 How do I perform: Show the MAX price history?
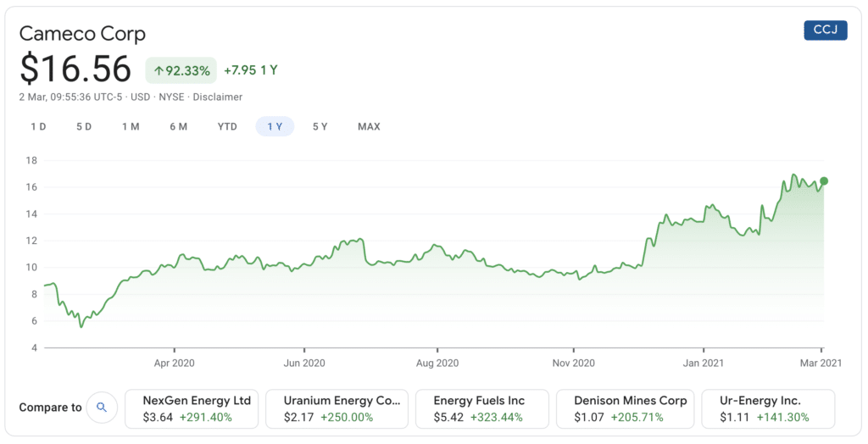click(x=369, y=127)
